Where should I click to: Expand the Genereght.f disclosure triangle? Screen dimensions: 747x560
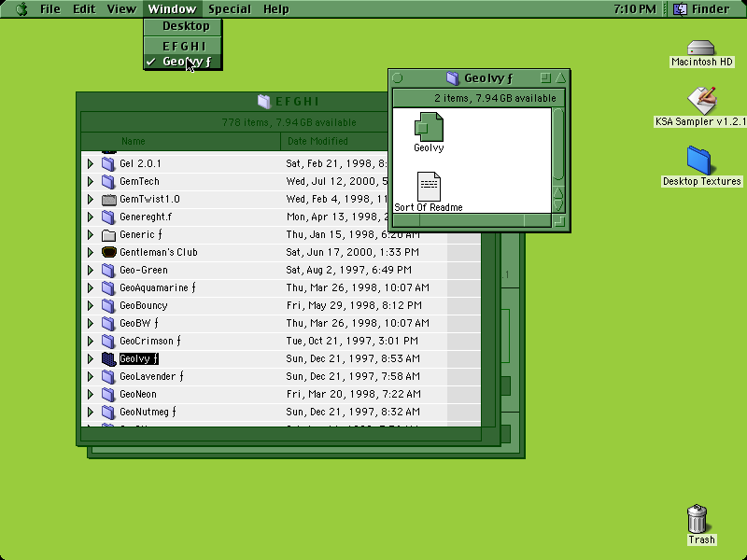click(91, 217)
